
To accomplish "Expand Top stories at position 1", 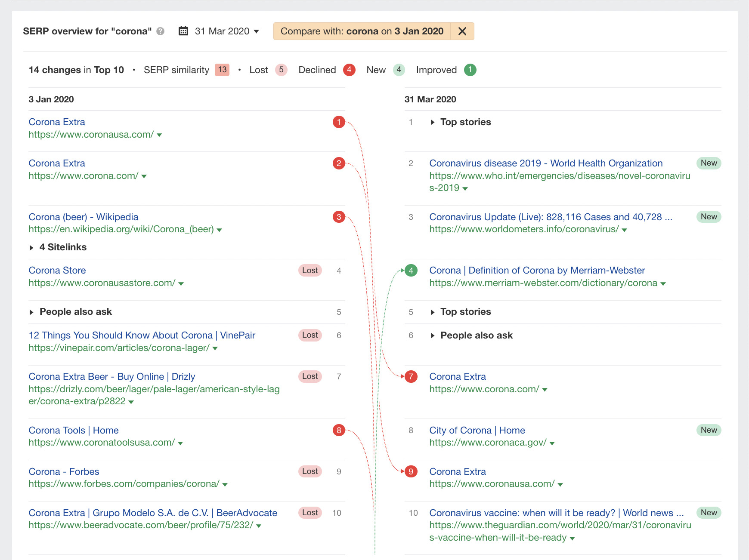I will click(465, 122).
